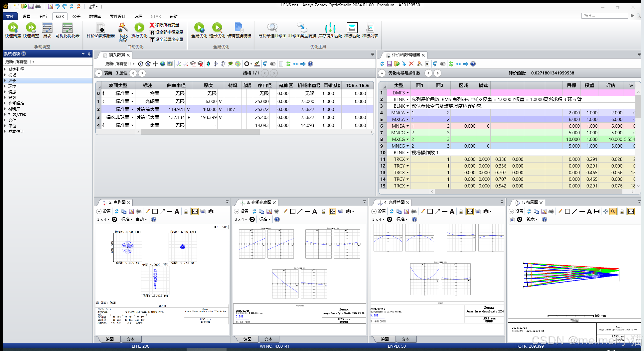Open 样板列表 test plate list
644x351 pixels.
[x=370, y=30]
